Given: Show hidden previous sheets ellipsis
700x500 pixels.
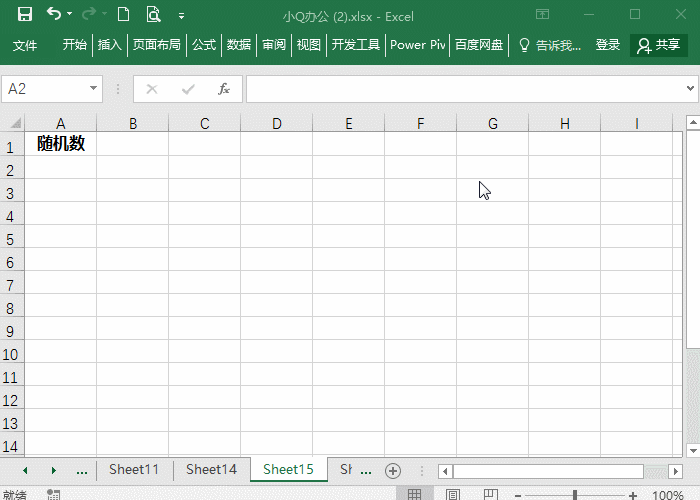Looking at the screenshot, I should 82,471.
